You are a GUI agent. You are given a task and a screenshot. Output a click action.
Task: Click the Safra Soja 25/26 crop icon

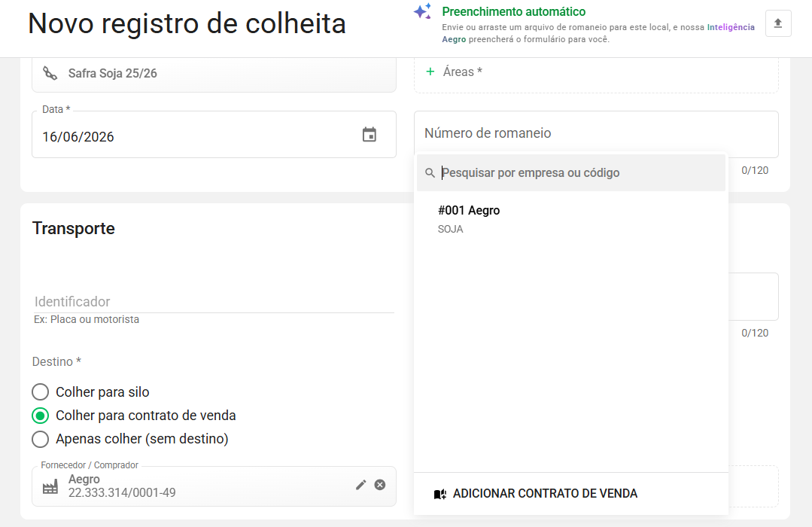coord(50,73)
